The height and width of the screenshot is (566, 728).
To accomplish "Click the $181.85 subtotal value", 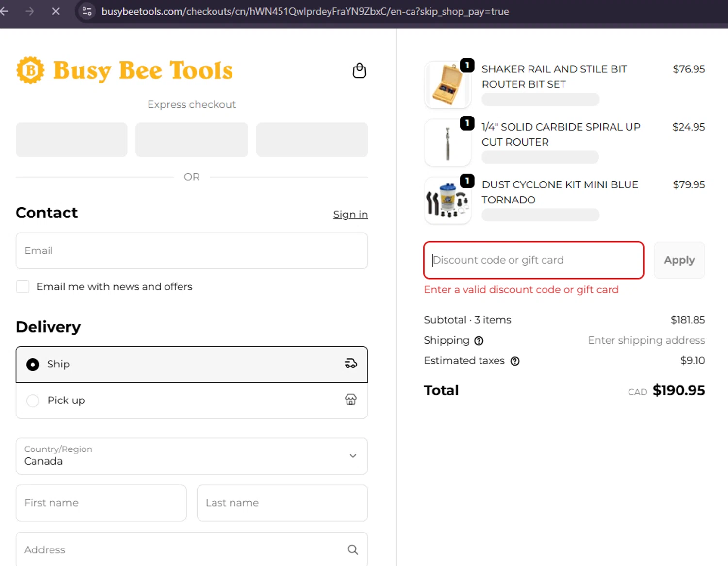I will coord(688,320).
